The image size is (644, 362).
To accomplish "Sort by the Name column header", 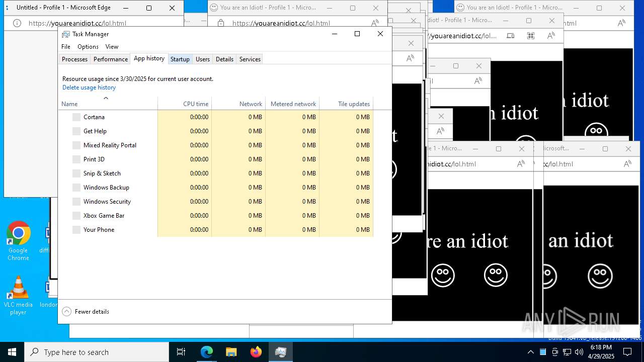I will (x=108, y=104).
